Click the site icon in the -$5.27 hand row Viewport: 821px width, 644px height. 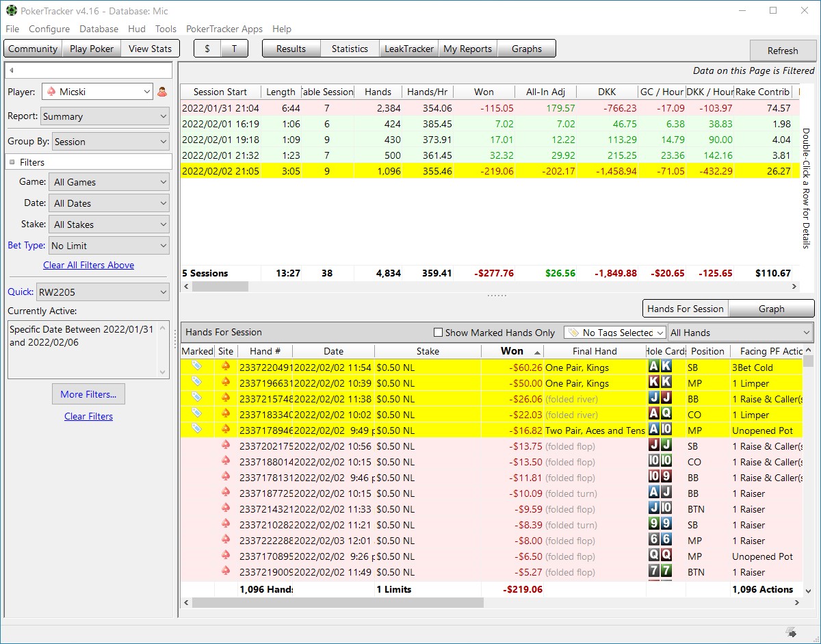click(226, 571)
